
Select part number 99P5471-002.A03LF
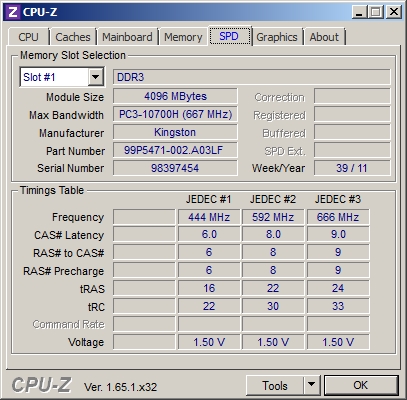[x=175, y=150]
